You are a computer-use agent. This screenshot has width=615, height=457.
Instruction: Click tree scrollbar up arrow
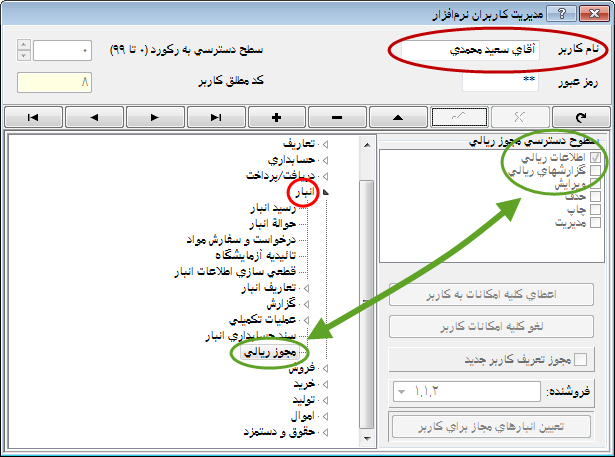(x=367, y=145)
